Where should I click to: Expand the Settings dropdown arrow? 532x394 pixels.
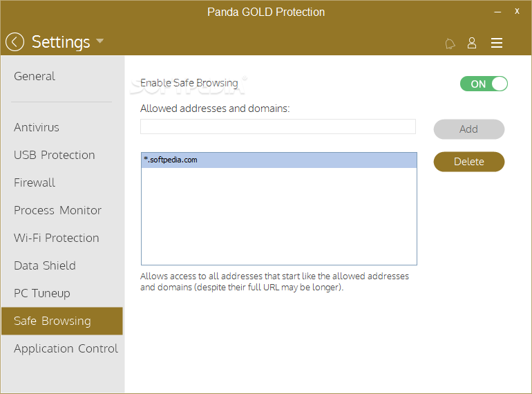coord(99,41)
